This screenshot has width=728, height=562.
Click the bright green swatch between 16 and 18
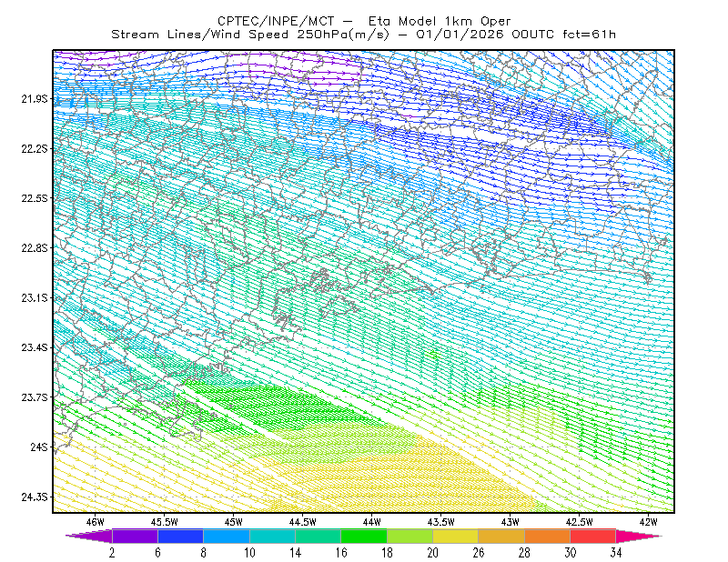pos(364,536)
